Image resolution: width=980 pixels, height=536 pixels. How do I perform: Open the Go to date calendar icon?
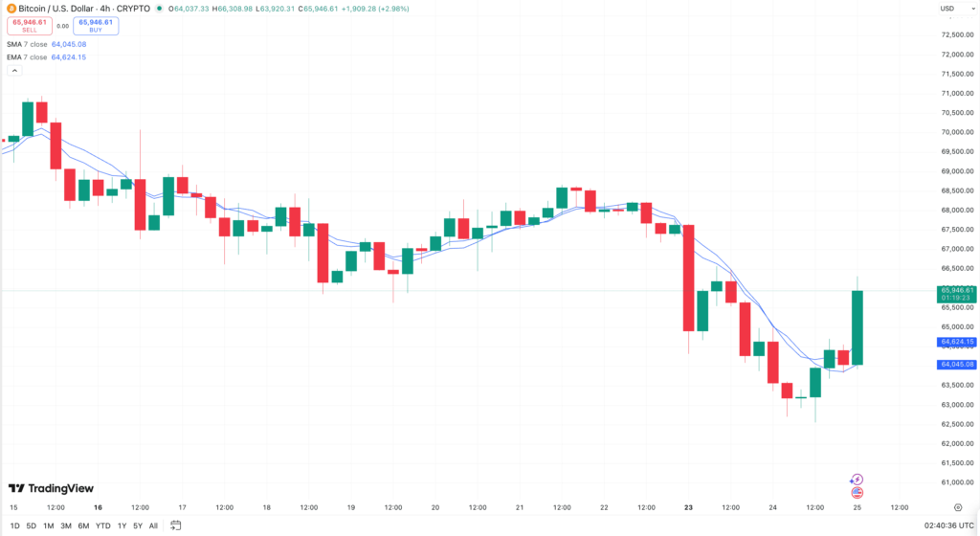tap(176, 525)
